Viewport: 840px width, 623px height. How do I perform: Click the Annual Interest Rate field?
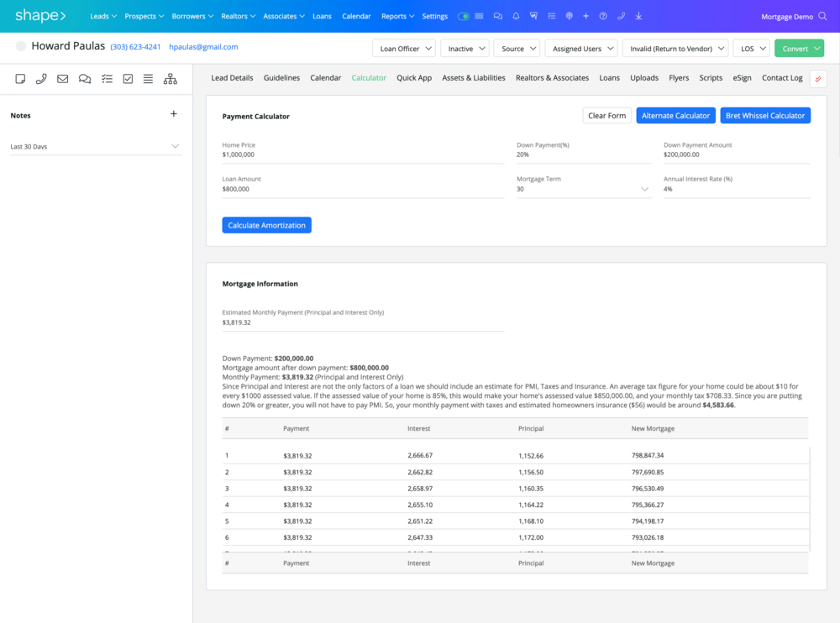click(737, 189)
